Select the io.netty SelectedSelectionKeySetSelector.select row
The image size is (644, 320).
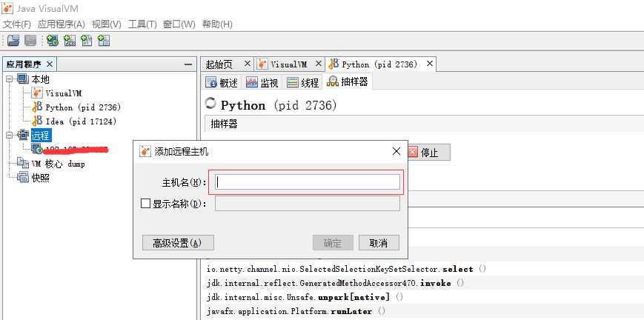pos(424,269)
